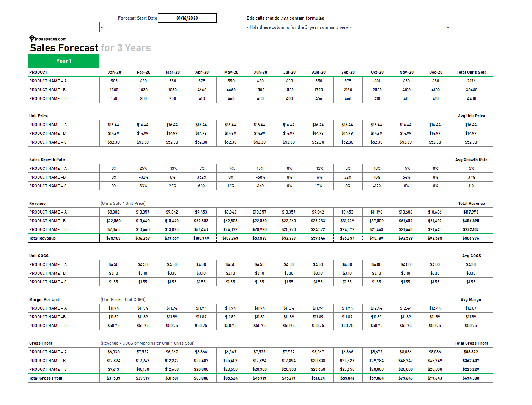
Task: Select the Dec-20 column header
Action: pos(436,72)
